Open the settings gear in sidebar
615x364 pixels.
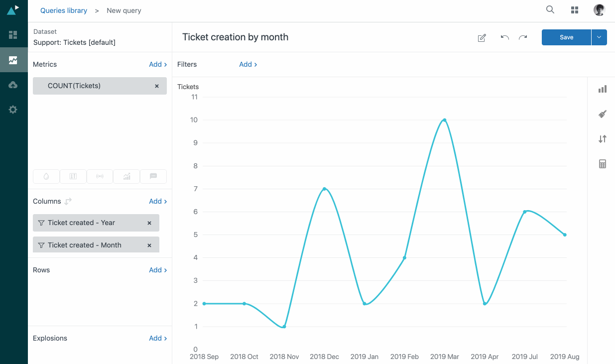pos(13,110)
